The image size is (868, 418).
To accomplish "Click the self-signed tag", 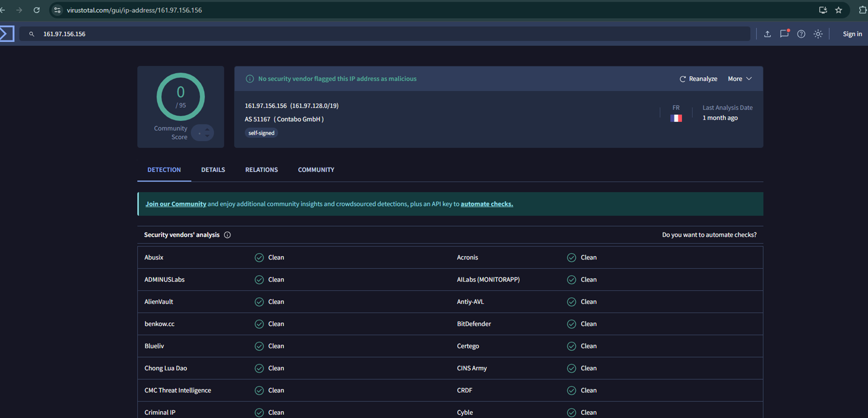I will tap(261, 133).
